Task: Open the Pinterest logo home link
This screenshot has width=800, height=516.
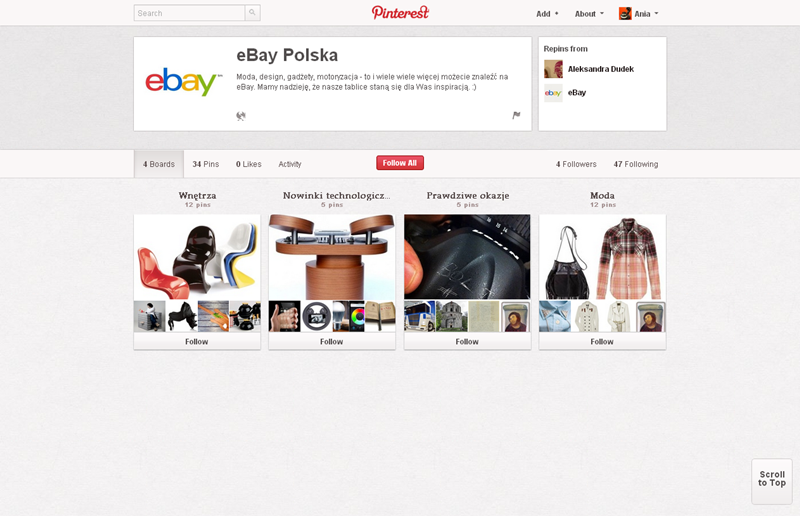Action: point(401,13)
